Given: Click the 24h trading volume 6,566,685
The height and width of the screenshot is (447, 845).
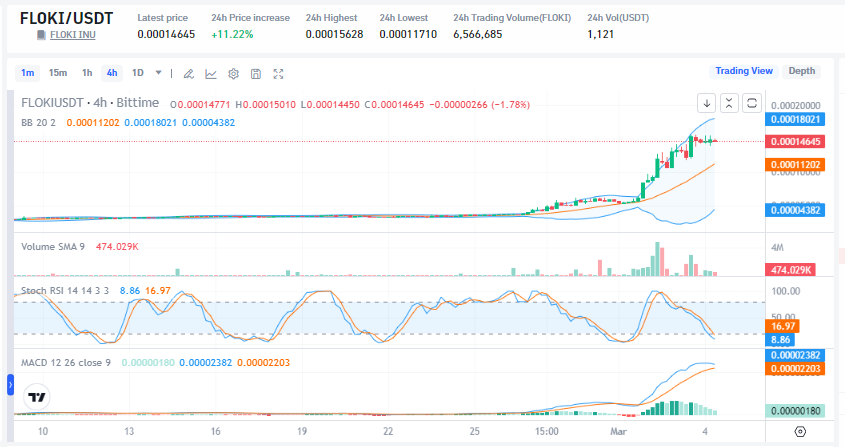Looking at the screenshot, I should (477, 35).
